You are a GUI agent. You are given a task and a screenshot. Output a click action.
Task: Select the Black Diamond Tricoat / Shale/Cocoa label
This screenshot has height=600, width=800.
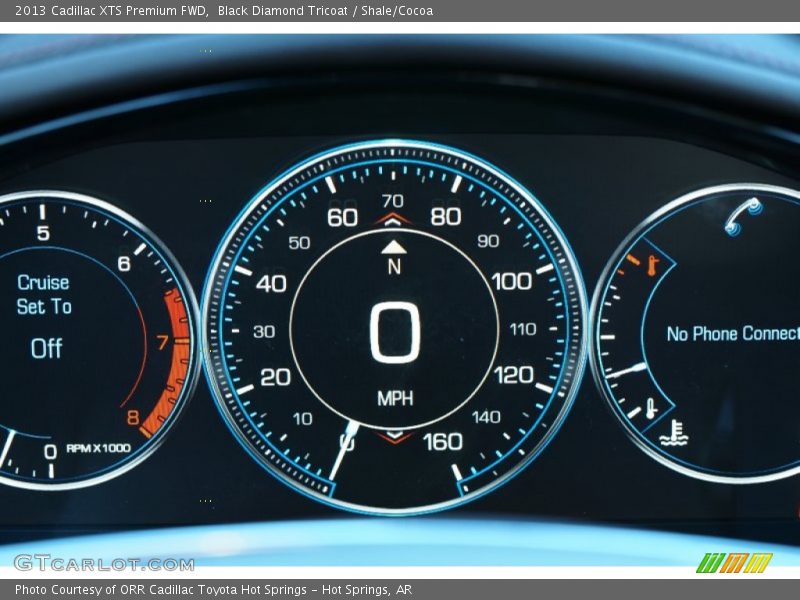click(318, 10)
